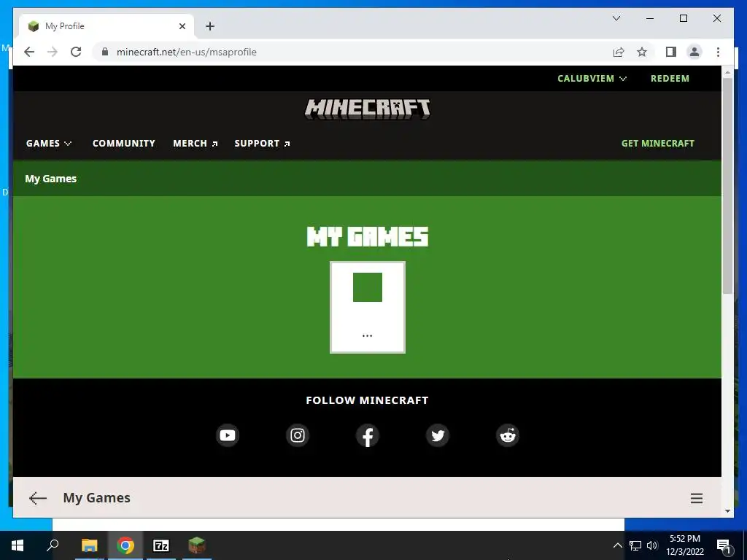Image resolution: width=747 pixels, height=560 pixels.
Task: Bookmark this tab with star icon
Action: pyautogui.click(x=642, y=52)
